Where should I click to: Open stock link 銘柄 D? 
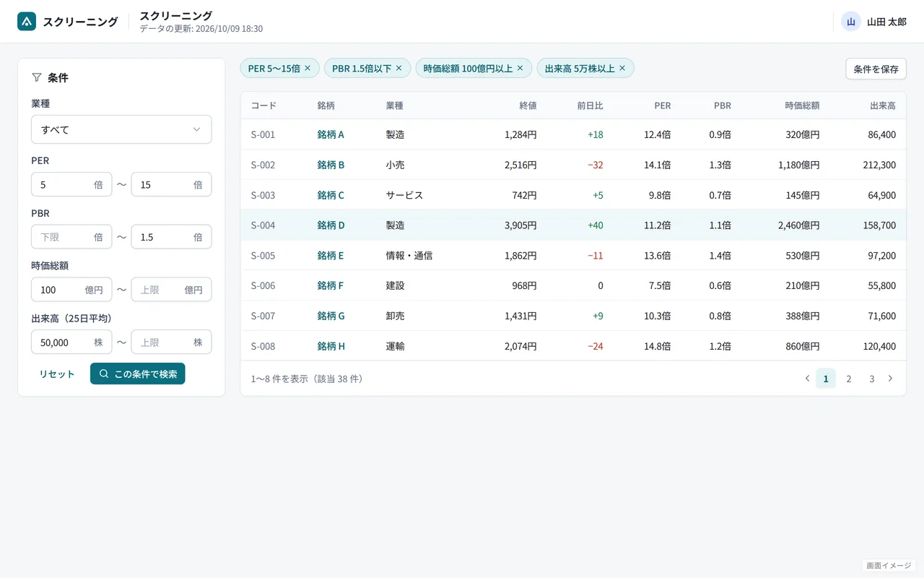[x=331, y=225]
